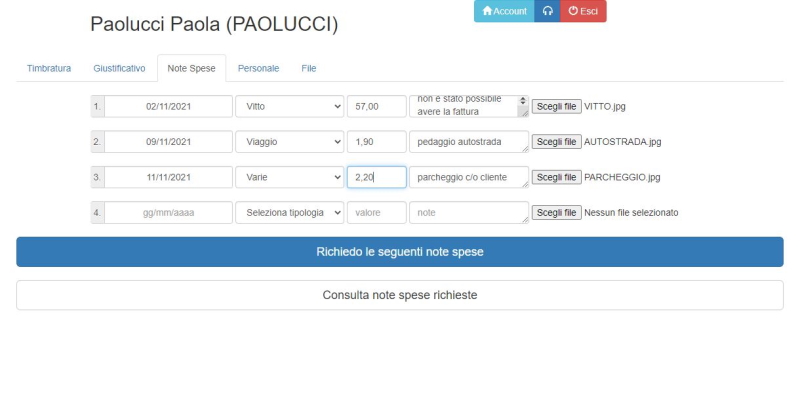Expand the Viaggio type dropdown
The height and width of the screenshot is (404, 800).
(x=289, y=142)
